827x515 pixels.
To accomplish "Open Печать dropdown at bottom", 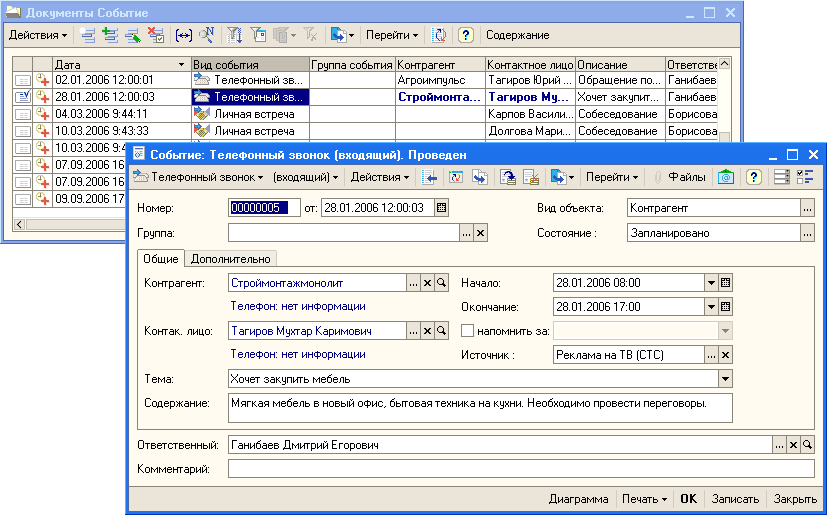I will tap(644, 499).
